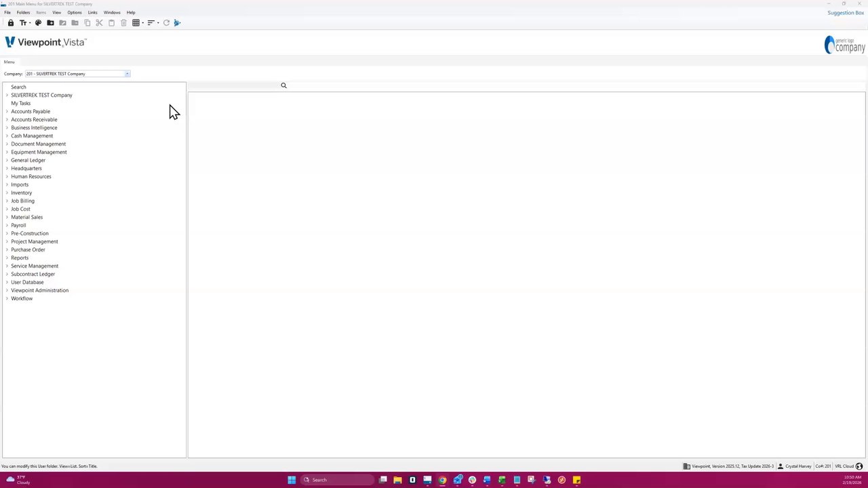Click the weather widget on the taskbar
868x488 pixels.
(18, 480)
